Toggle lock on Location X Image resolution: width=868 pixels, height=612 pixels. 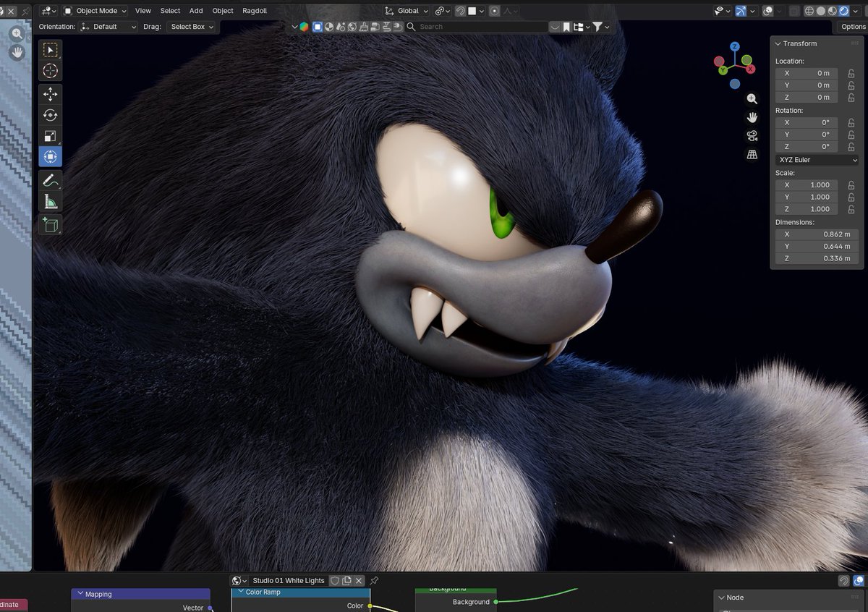coord(851,73)
